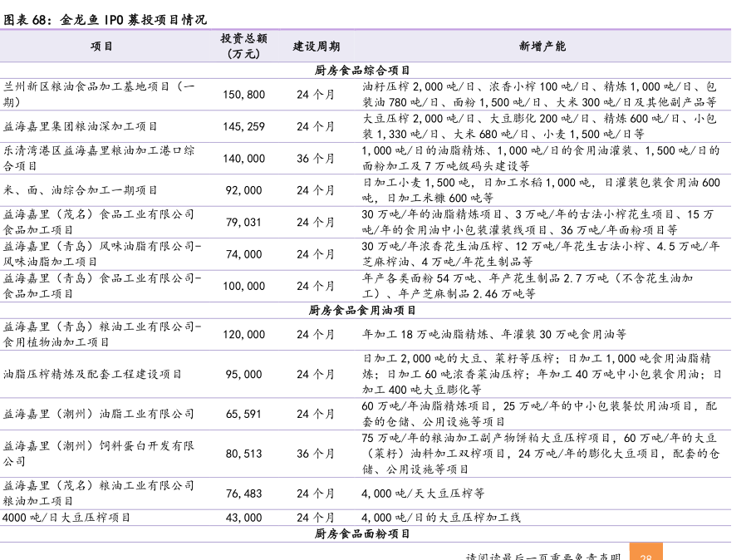Click investment value 150,800
The image size is (751, 560).
click(243, 95)
